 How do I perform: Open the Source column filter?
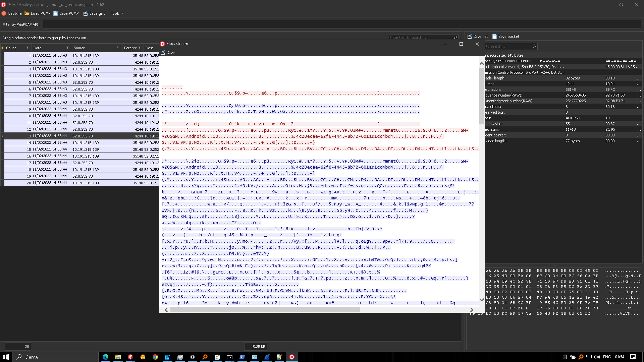(x=118, y=48)
